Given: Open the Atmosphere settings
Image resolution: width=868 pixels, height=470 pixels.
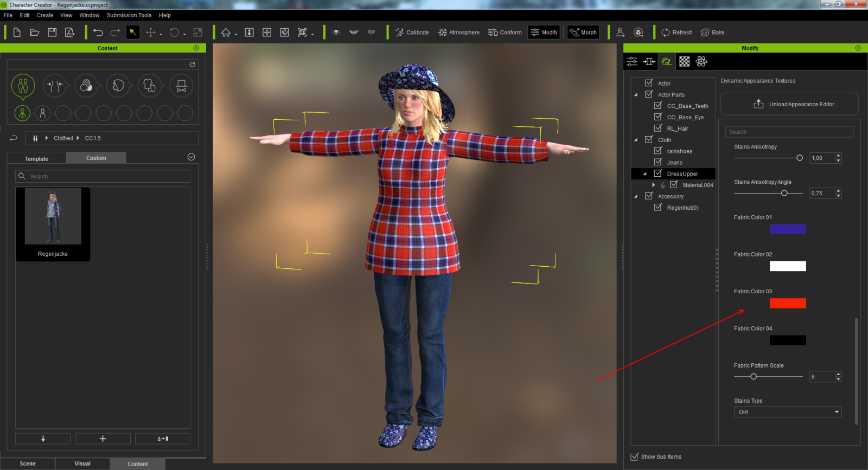Looking at the screenshot, I should click(x=459, y=33).
